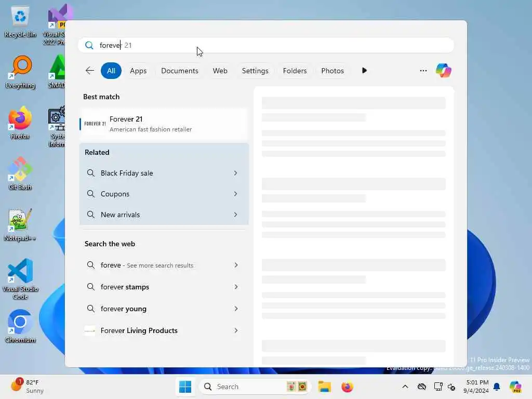Click the volume network tray icon
Viewport: 532px width, 399px height.
[451, 387]
